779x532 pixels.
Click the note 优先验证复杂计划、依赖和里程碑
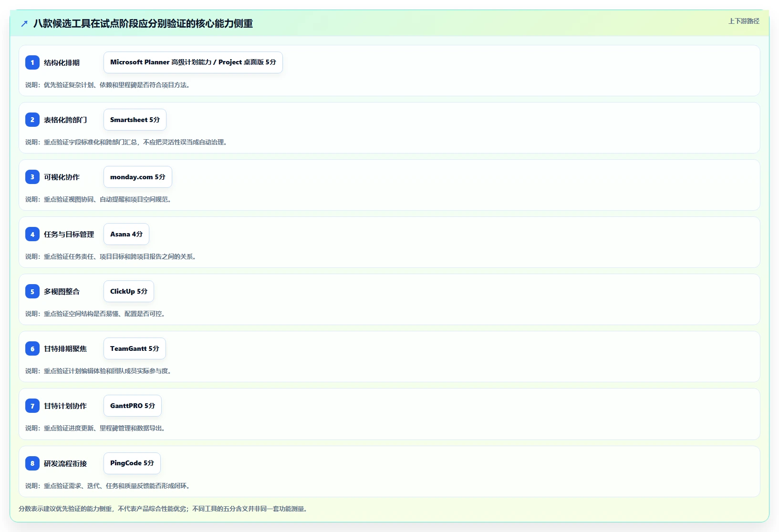tap(109, 85)
